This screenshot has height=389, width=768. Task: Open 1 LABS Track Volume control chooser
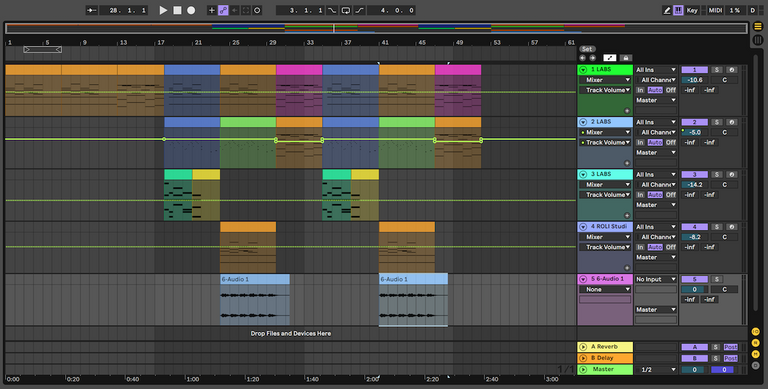tap(605, 90)
